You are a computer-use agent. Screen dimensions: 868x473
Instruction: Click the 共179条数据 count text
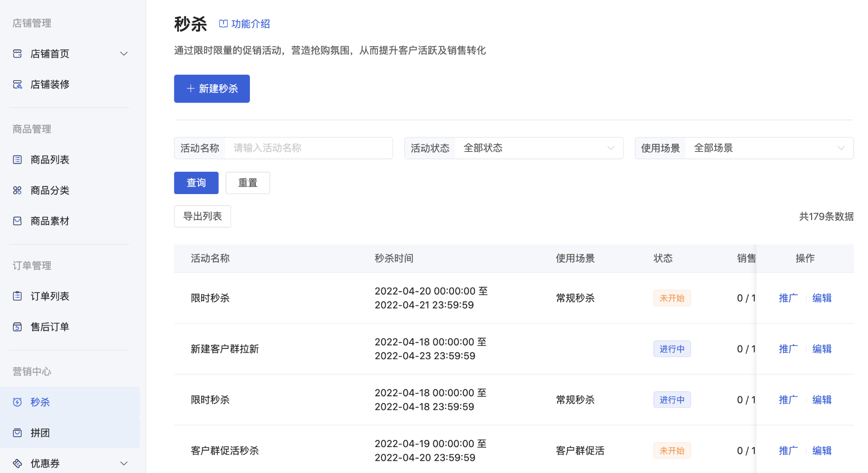826,216
